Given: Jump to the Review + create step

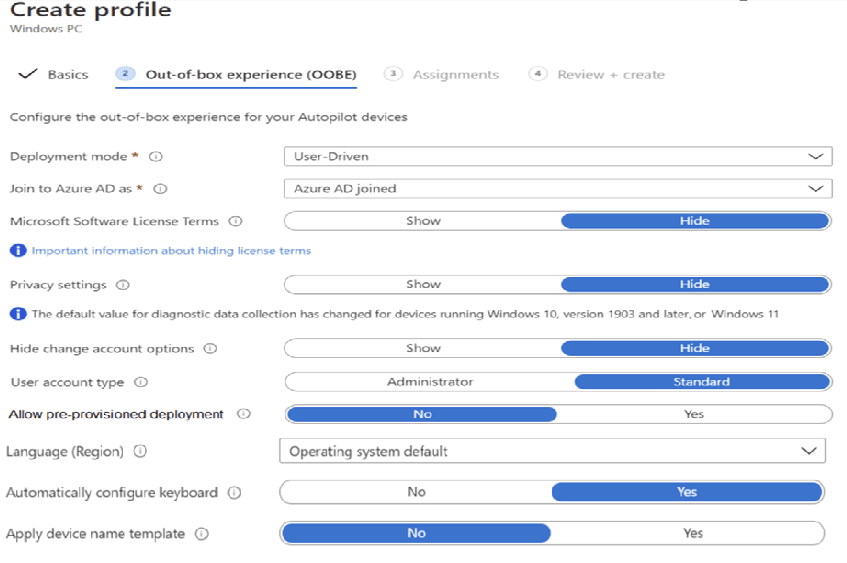Looking at the screenshot, I should (610, 75).
